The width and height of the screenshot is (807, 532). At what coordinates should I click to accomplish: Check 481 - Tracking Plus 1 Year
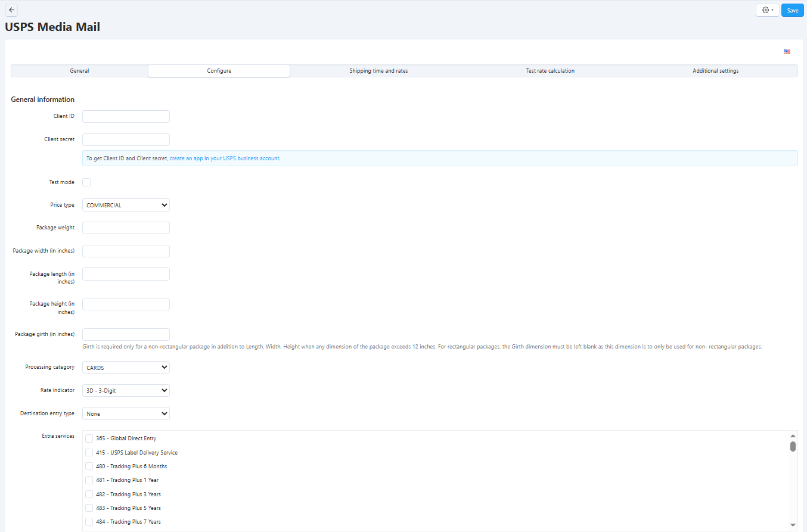point(89,480)
